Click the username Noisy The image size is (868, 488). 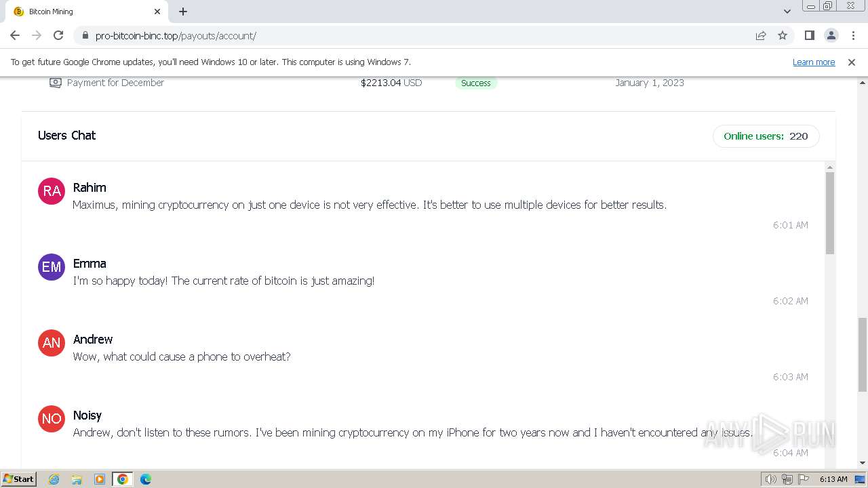coord(87,415)
